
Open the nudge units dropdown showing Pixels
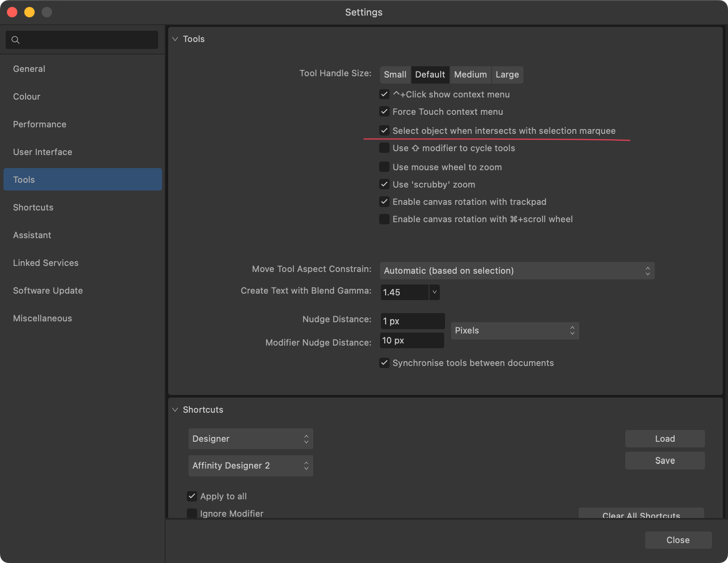[x=515, y=330]
